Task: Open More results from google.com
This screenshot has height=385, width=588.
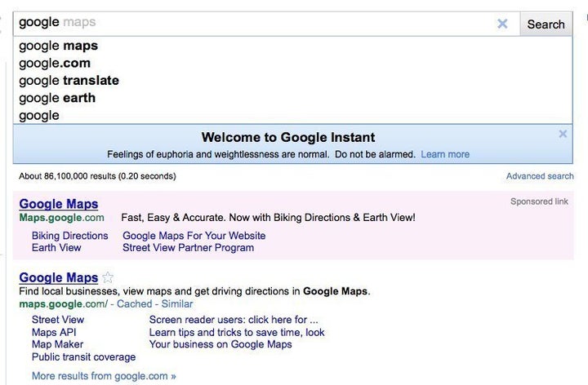Action: coord(104,376)
